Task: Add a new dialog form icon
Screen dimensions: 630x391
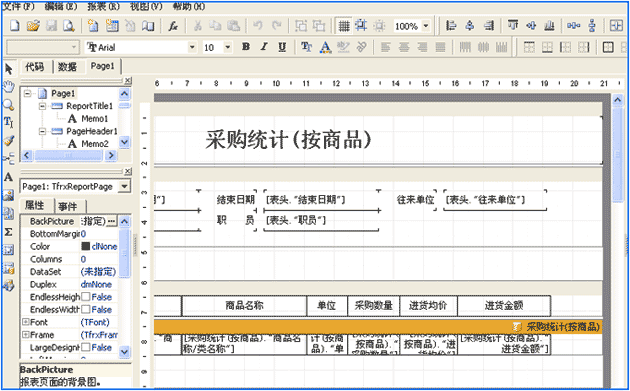Action: (x=112, y=26)
